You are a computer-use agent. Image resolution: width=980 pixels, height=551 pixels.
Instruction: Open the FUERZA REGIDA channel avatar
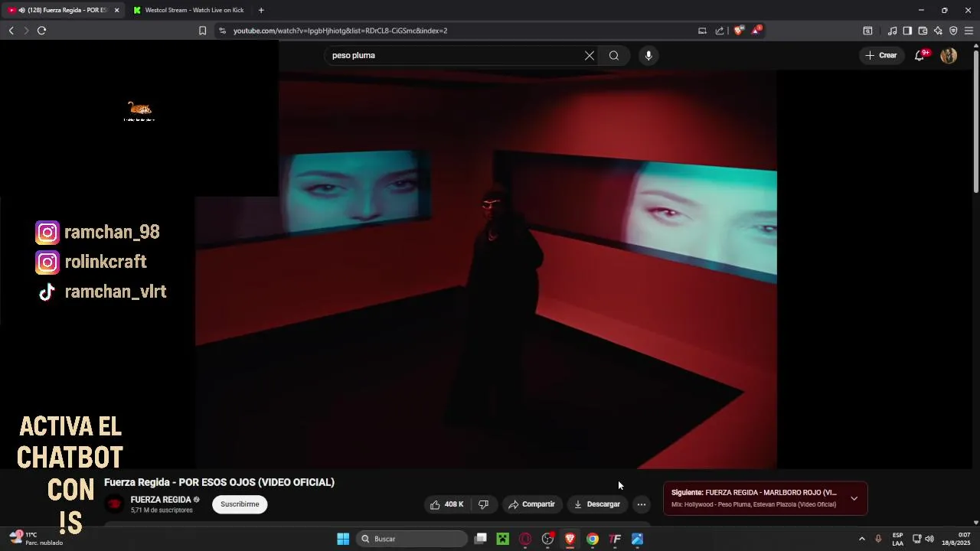point(114,504)
